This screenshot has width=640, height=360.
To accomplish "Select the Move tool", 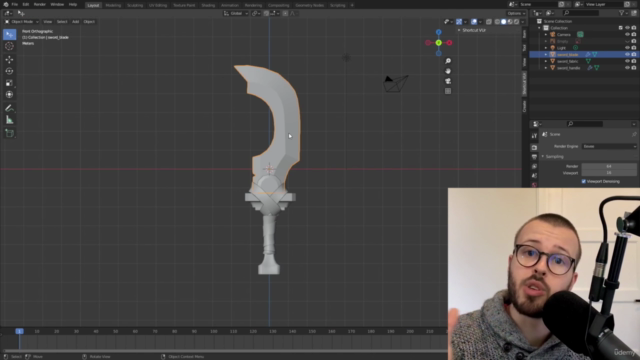I will [9, 60].
